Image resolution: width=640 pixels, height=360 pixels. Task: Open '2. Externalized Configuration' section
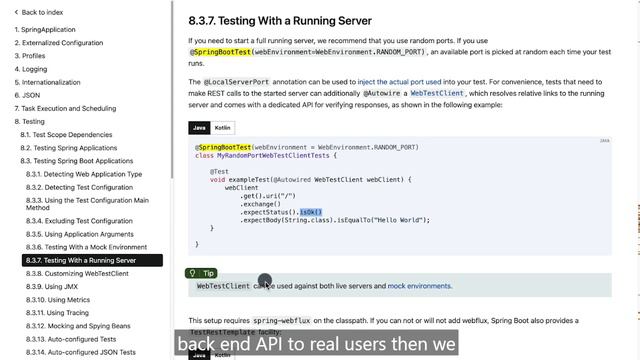click(59, 42)
